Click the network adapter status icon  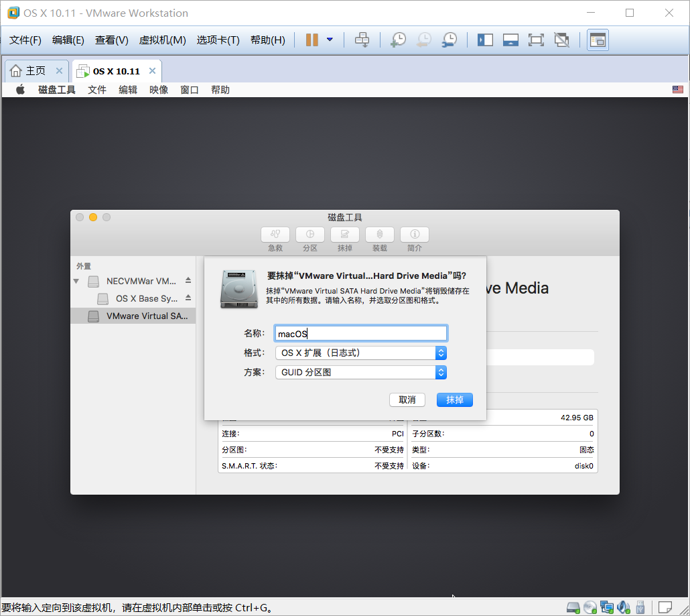click(x=607, y=608)
